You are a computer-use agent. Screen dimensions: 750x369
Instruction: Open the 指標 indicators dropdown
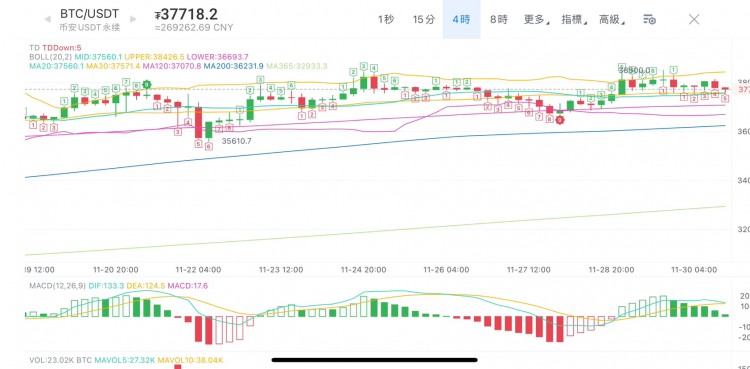tap(574, 20)
